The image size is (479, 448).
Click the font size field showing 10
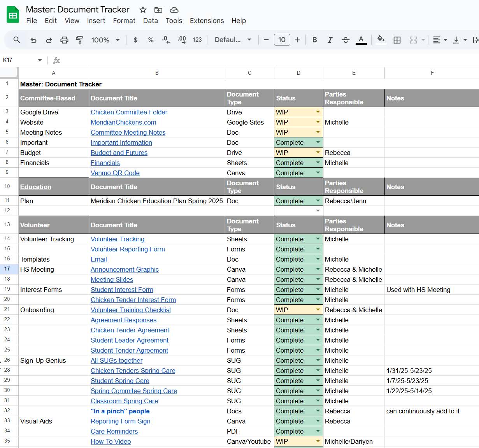[282, 40]
